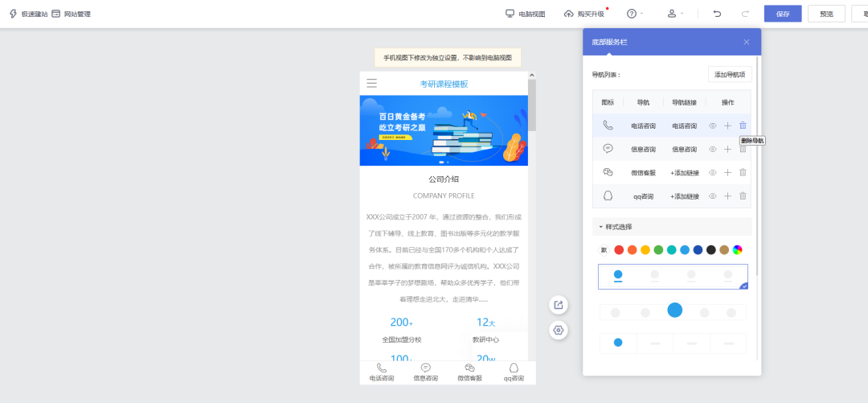Choose the divided cells bar style
The width and height of the screenshot is (868, 403).
674,343
